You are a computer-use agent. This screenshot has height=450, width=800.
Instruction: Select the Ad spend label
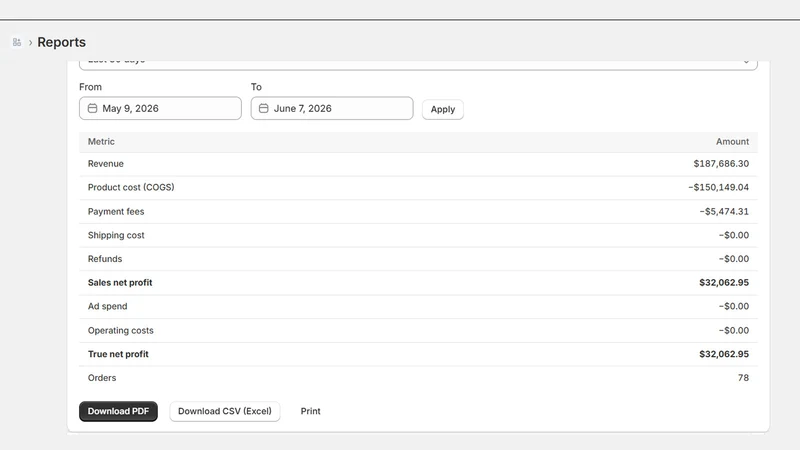(108, 306)
